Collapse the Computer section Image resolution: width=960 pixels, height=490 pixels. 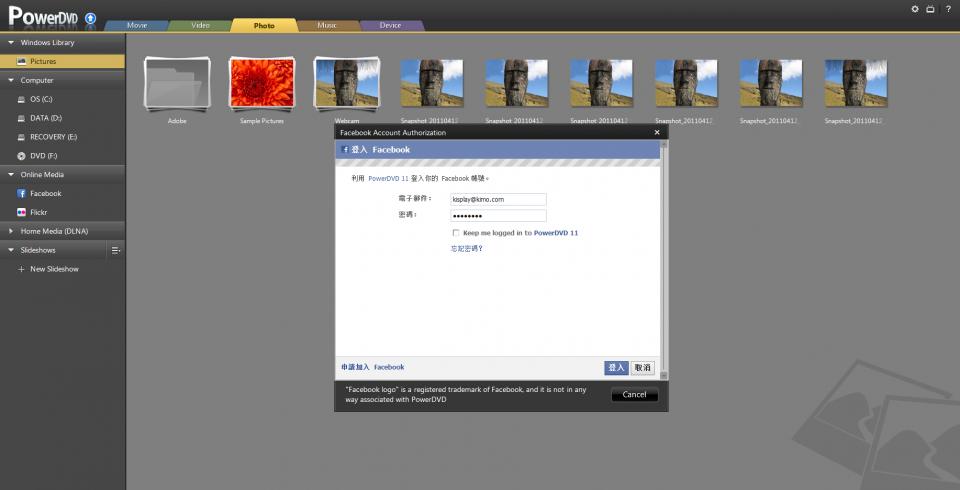point(10,80)
